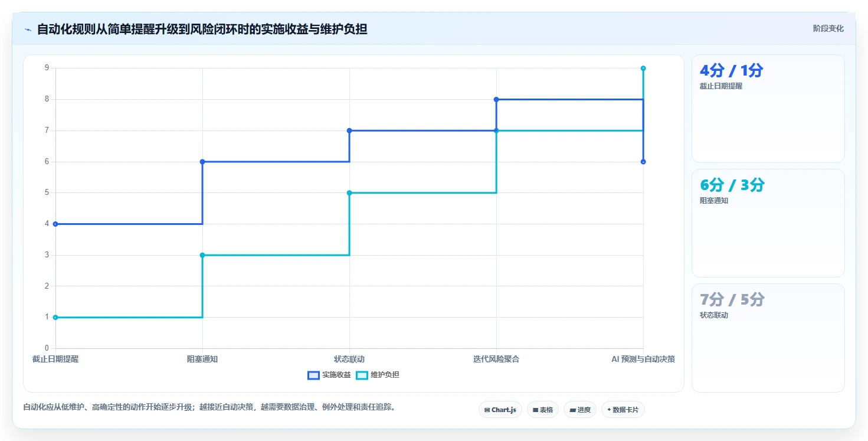Click the 维护负担 point at 状态联动
The width and height of the screenshot is (868, 441).
coord(349,192)
